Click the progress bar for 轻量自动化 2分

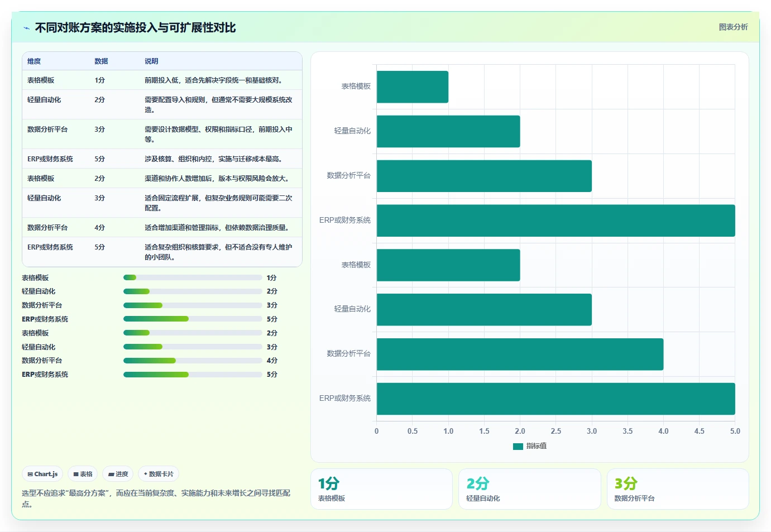pyautogui.click(x=193, y=291)
